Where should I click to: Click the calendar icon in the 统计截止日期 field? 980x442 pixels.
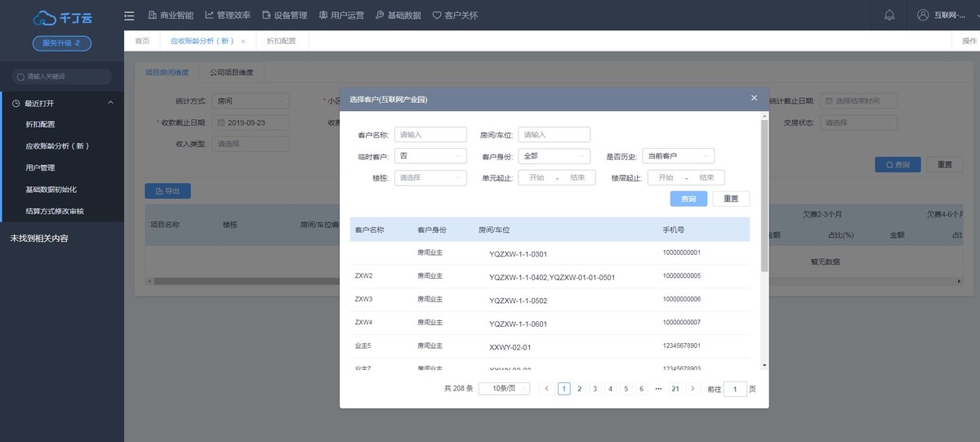[x=830, y=101]
